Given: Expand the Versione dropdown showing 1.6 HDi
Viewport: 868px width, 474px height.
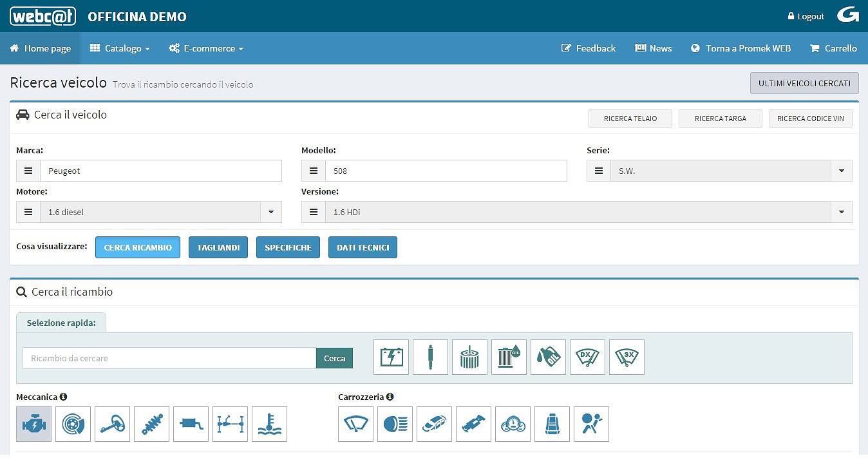Looking at the screenshot, I should pos(841,212).
